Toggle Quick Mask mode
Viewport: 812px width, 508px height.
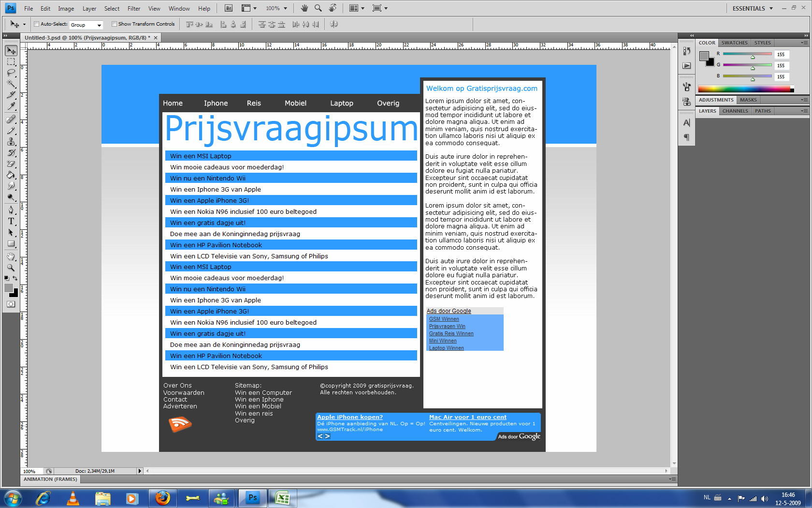click(11, 304)
